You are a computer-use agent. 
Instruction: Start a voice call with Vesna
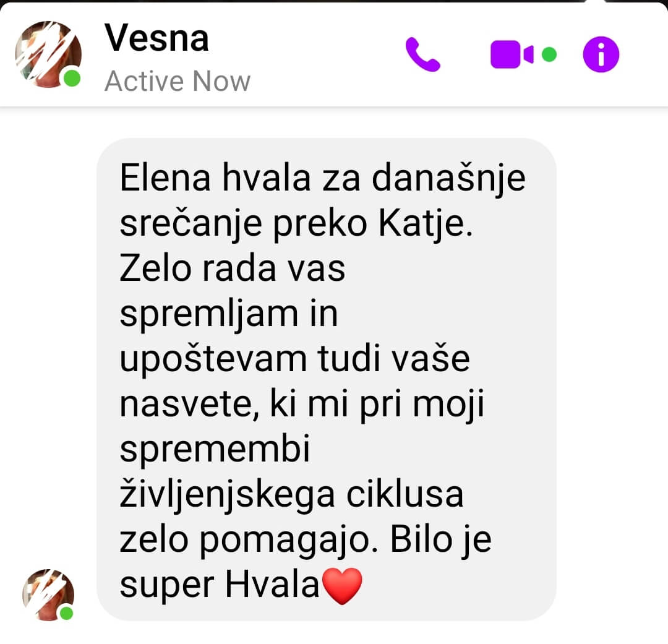[422, 54]
